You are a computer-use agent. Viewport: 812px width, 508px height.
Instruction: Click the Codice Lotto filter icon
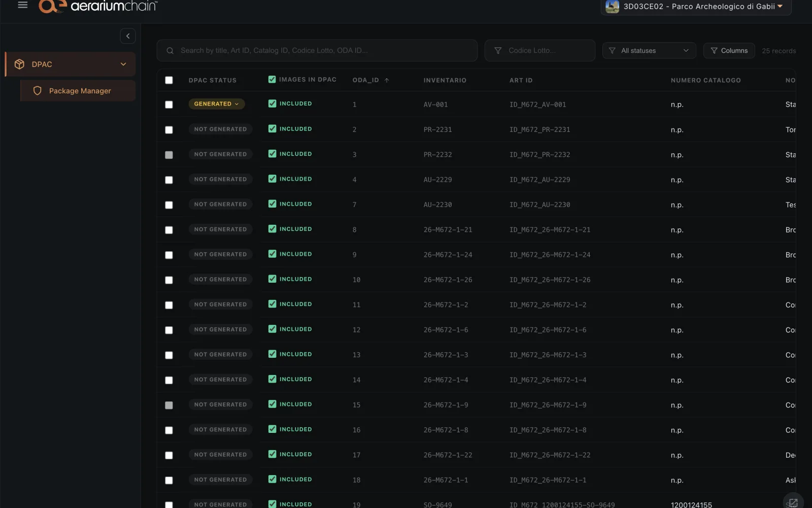point(498,51)
